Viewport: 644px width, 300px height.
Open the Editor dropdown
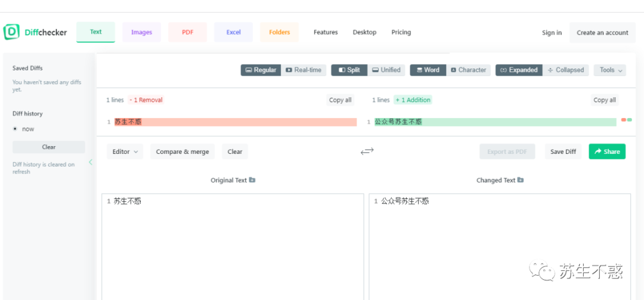pos(125,151)
